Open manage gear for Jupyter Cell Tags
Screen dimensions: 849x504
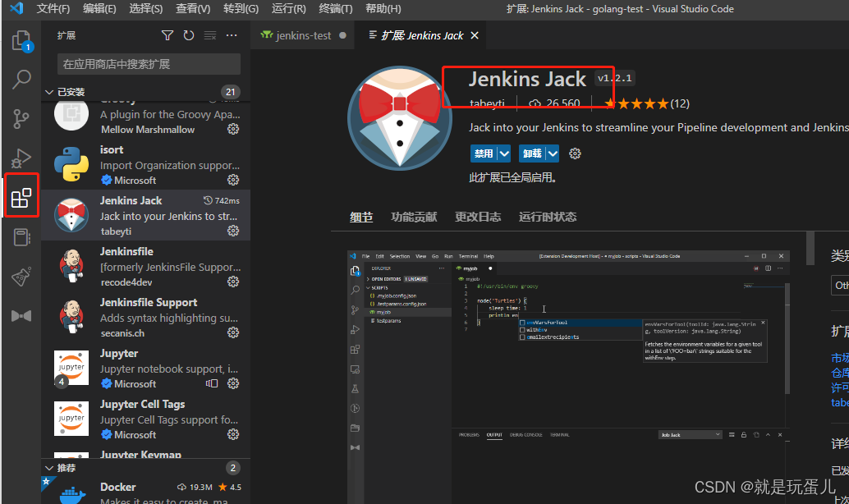(x=233, y=434)
